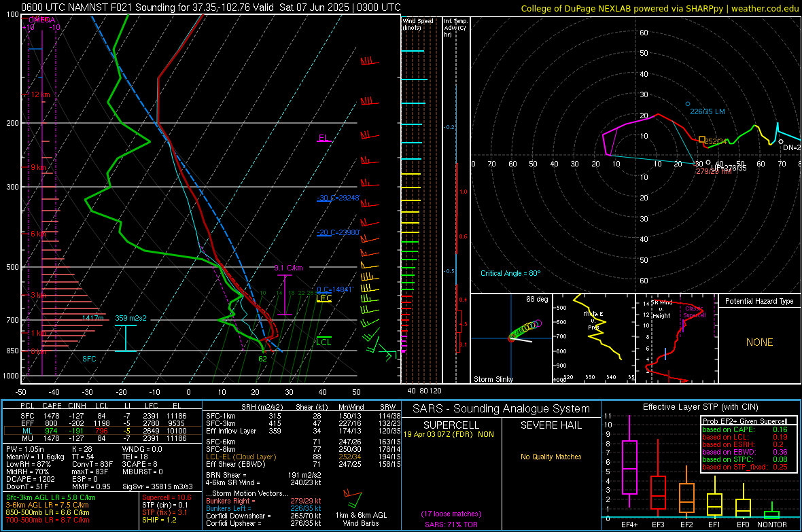Click the orange '252/34' square marker on hodograph
Viewport: 802px width, 532px height.
click(702, 139)
